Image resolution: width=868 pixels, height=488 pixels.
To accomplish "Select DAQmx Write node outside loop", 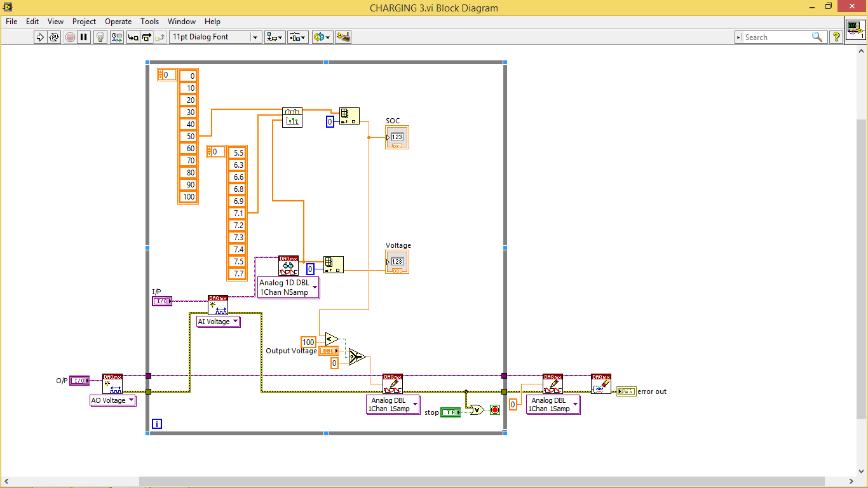I will pyautogui.click(x=553, y=384).
